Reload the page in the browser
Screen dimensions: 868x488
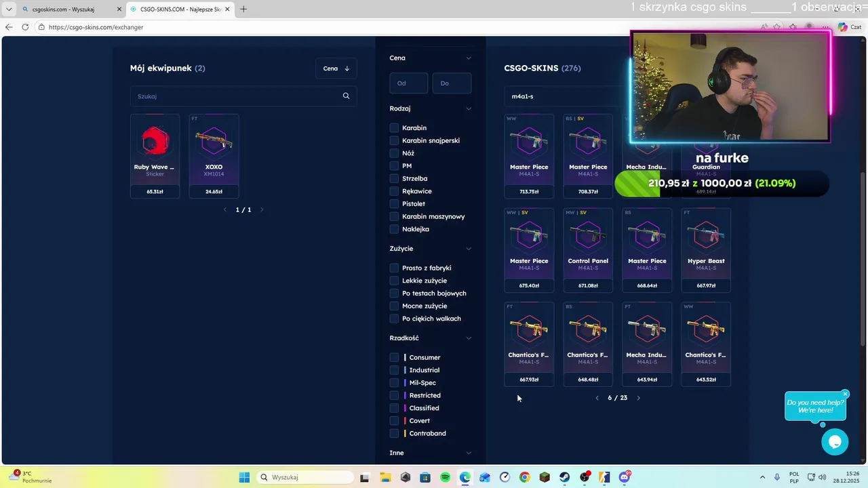click(x=25, y=27)
